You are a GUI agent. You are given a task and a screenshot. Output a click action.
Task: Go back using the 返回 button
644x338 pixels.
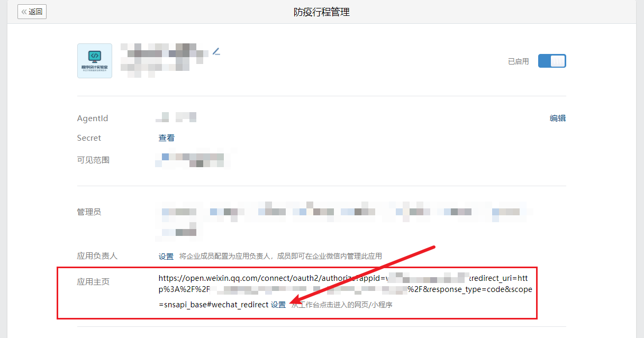(x=32, y=12)
